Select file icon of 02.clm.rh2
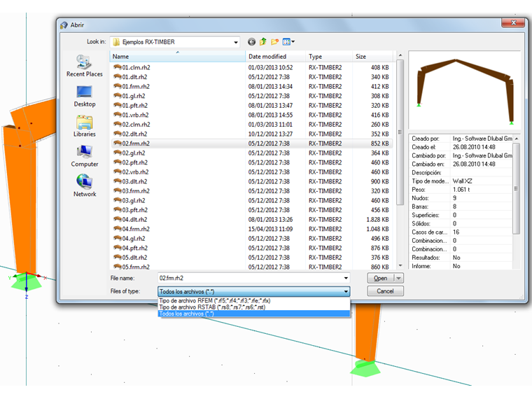Viewport: 532px width, 399px height. click(118, 124)
